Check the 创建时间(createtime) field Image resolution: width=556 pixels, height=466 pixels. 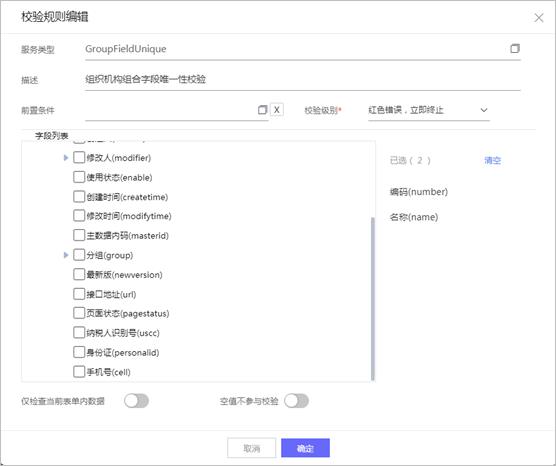pyautogui.click(x=79, y=196)
